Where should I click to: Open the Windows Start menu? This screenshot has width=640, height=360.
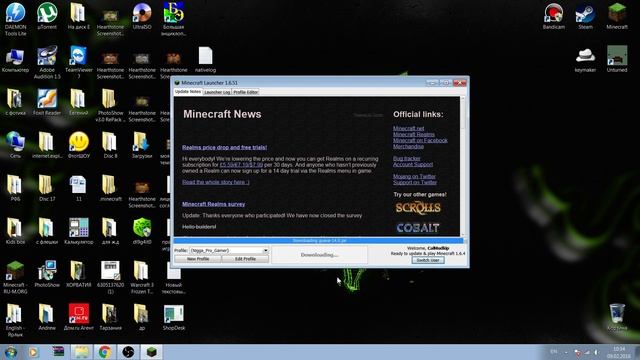(x=11, y=352)
